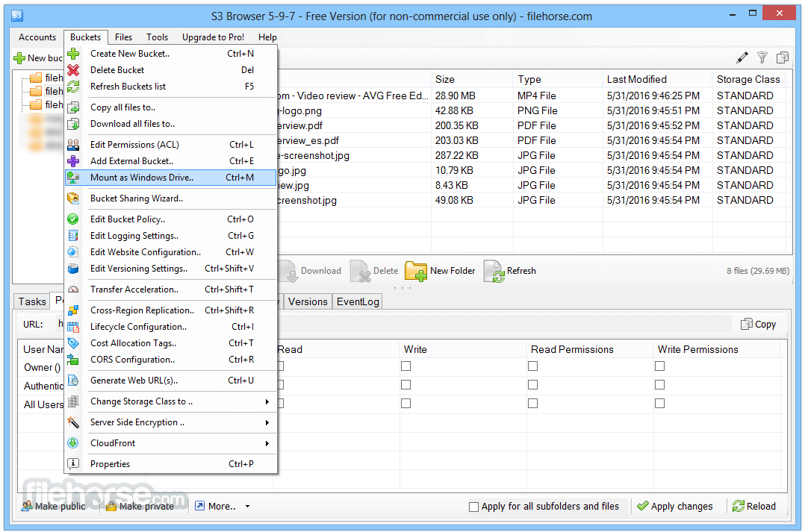Click the pencil edit path icon
This screenshot has width=805, height=532.
click(x=742, y=57)
